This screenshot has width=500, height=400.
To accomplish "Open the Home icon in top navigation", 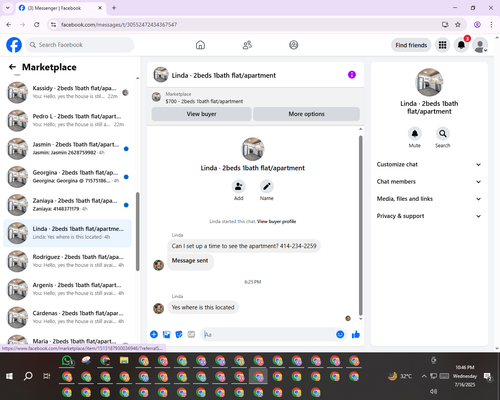I will [200, 45].
